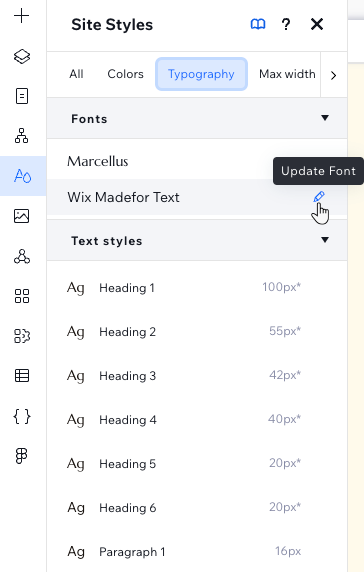Open the Site Styles documentation book icon

coord(258,24)
